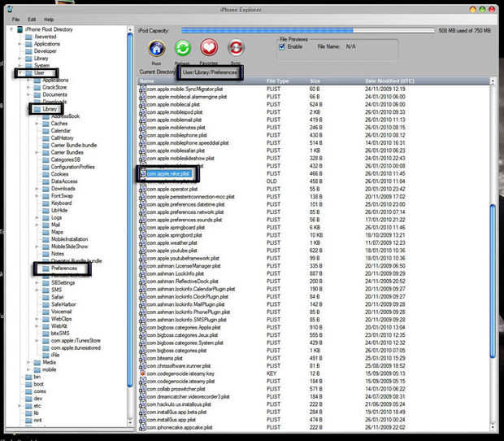The image size is (504, 441).
Task: Open the Edit menu
Action: tap(32, 20)
